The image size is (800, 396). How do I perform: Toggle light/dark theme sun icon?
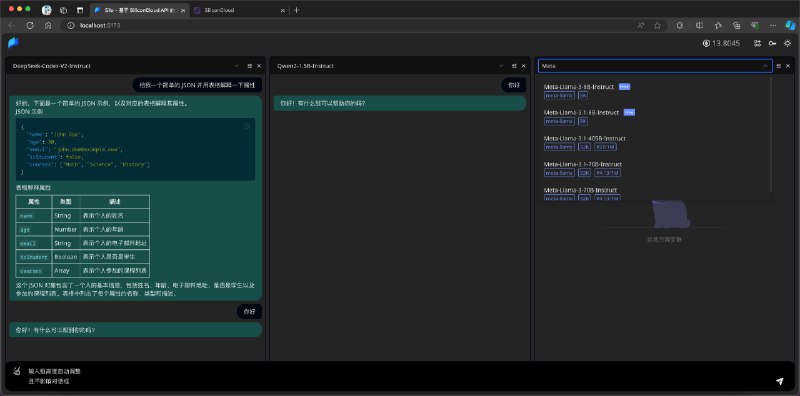click(787, 43)
